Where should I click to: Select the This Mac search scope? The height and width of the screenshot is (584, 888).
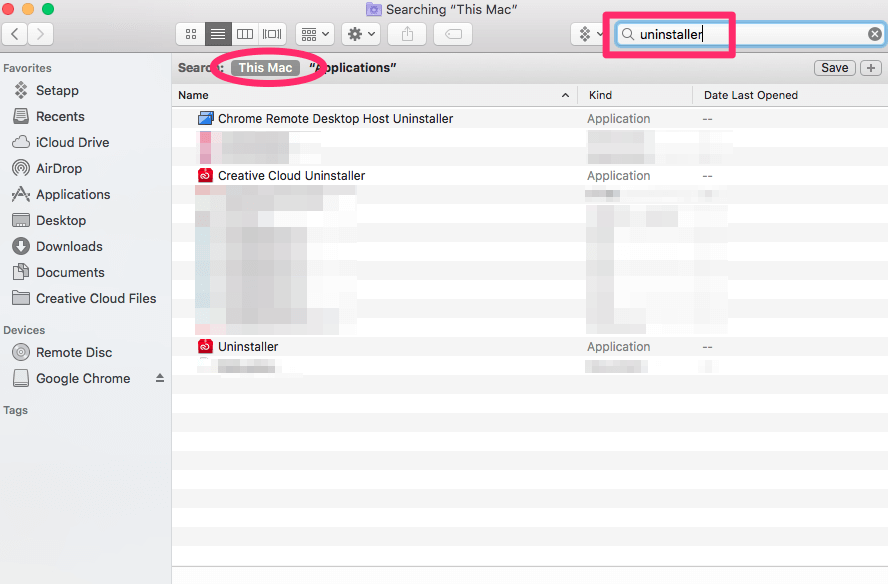coord(265,68)
